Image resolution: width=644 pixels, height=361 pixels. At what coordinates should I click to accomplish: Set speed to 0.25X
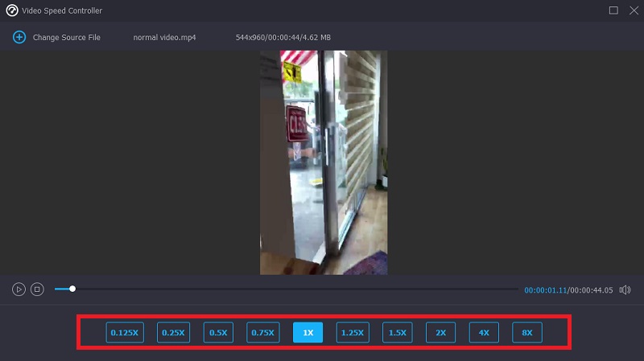(173, 333)
